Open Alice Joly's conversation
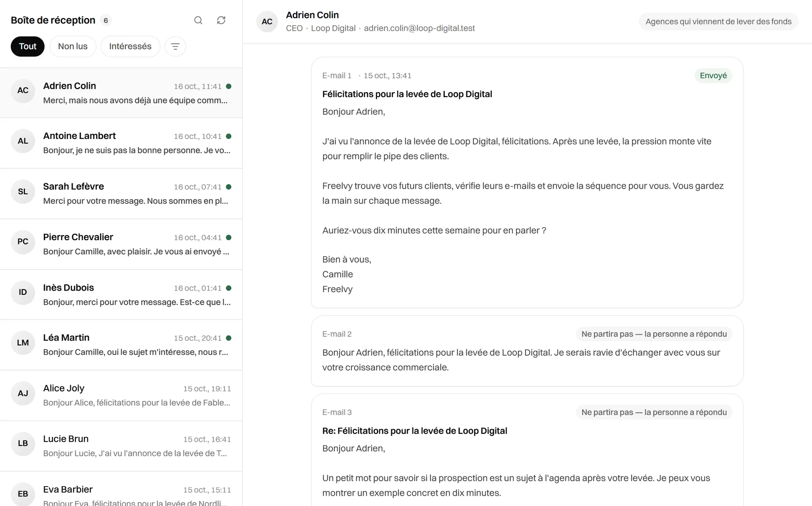 click(x=121, y=395)
